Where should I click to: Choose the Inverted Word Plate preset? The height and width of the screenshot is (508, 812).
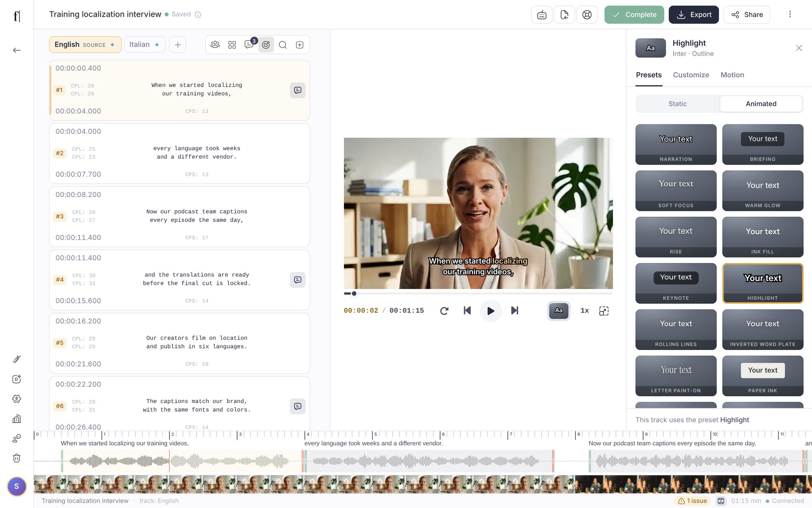[x=762, y=330]
